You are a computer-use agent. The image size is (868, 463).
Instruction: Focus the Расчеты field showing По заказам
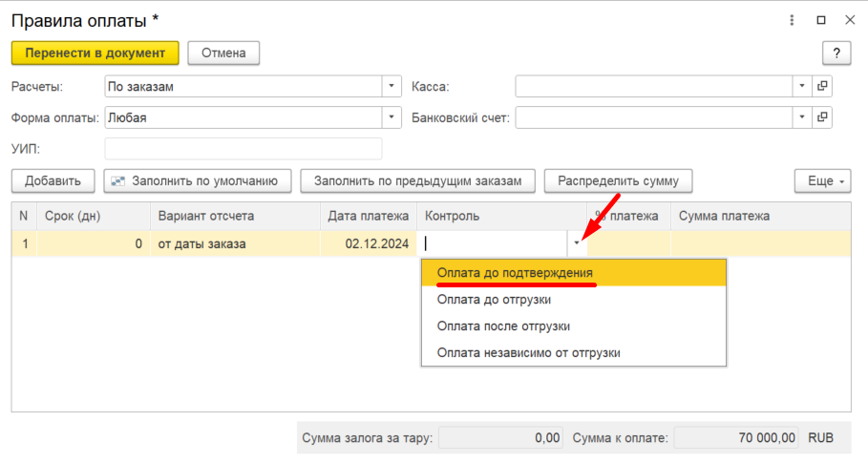point(243,86)
